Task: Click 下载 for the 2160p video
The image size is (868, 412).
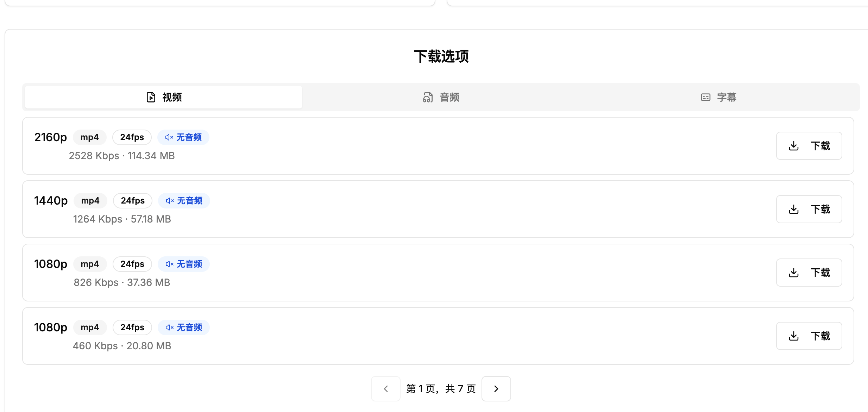Action: [809, 145]
